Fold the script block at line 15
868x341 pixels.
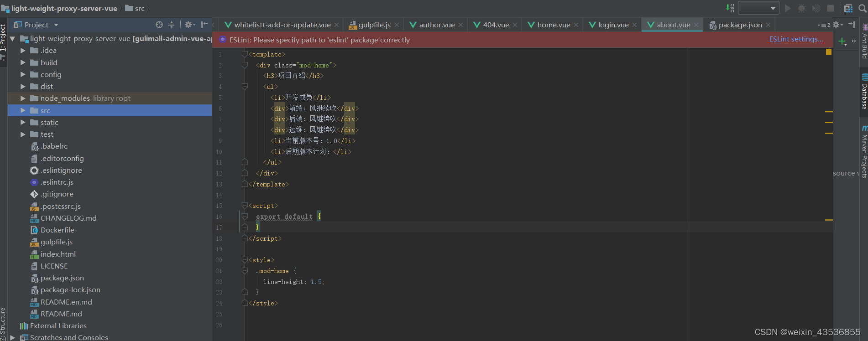245,206
